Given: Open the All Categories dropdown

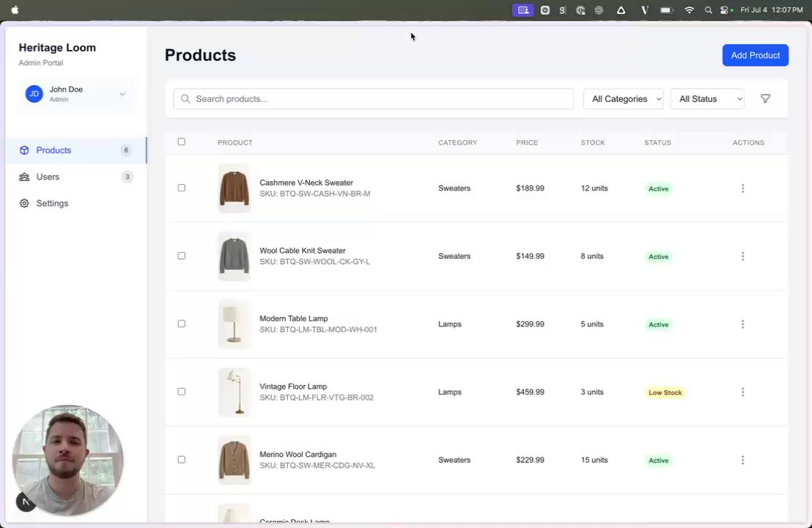Looking at the screenshot, I should [623, 99].
